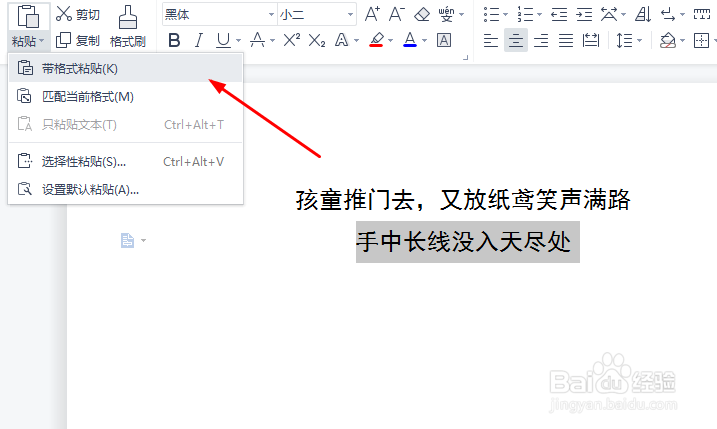Click the Paste clipboard icon

tap(27, 17)
